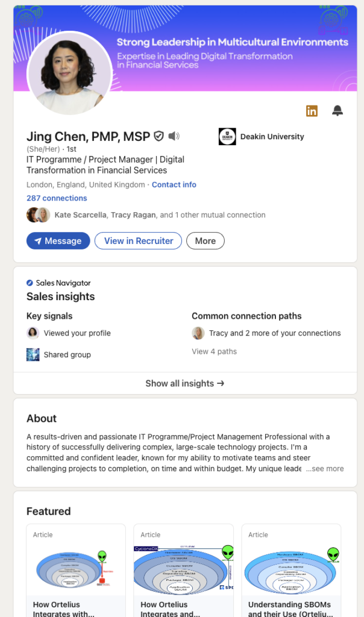Click View in Recruiter button
The width and height of the screenshot is (364, 617).
pos(139,241)
